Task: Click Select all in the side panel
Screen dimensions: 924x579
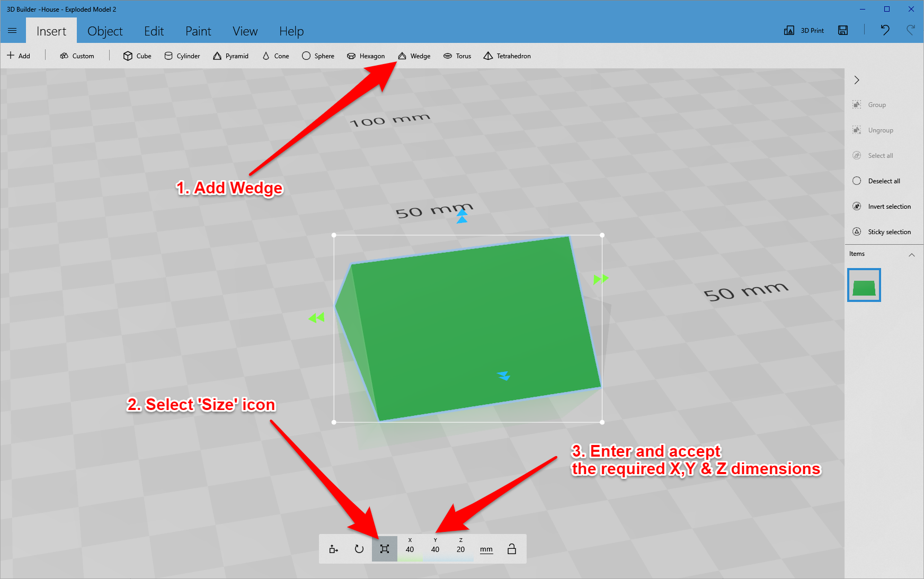Action: pyautogui.click(x=873, y=156)
